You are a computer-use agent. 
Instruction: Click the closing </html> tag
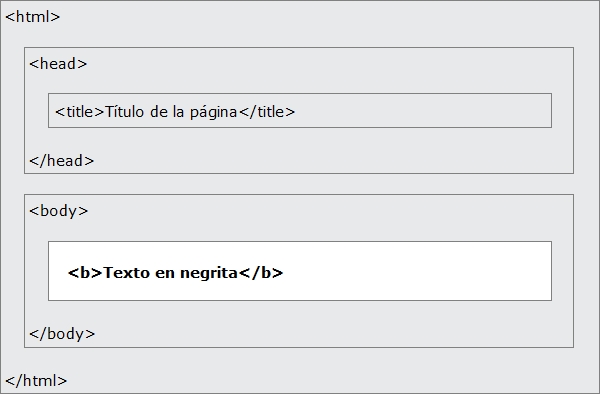[x=36, y=381]
